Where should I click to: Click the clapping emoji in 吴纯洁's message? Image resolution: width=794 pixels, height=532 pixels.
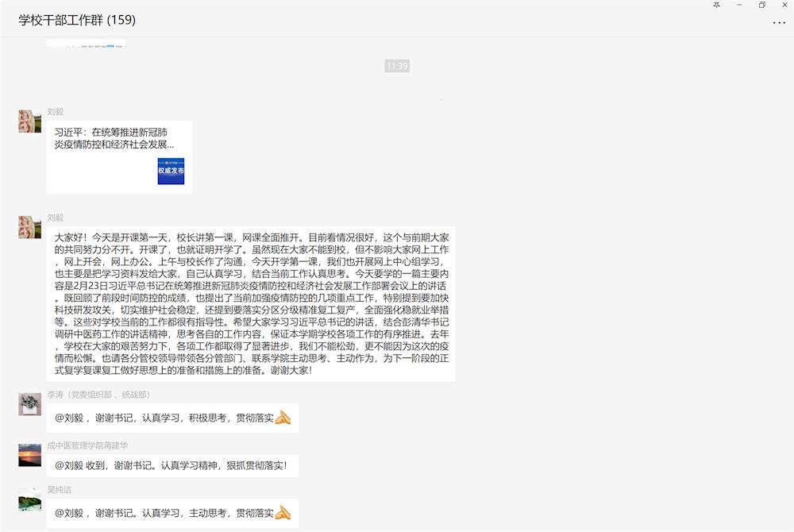pyautogui.click(x=283, y=513)
